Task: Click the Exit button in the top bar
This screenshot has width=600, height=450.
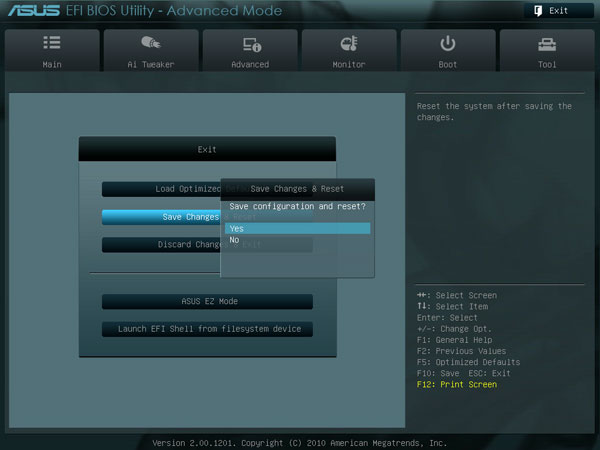Action: (x=558, y=11)
